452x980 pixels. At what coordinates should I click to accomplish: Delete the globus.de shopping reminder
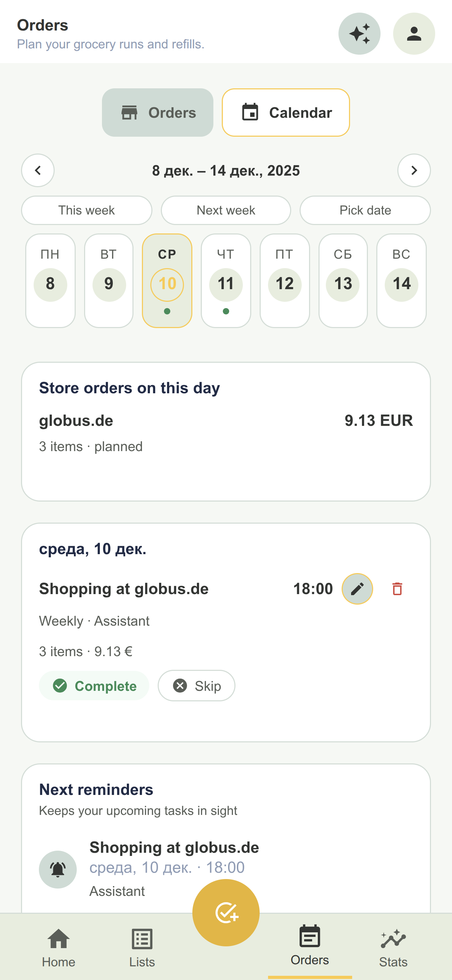point(397,588)
